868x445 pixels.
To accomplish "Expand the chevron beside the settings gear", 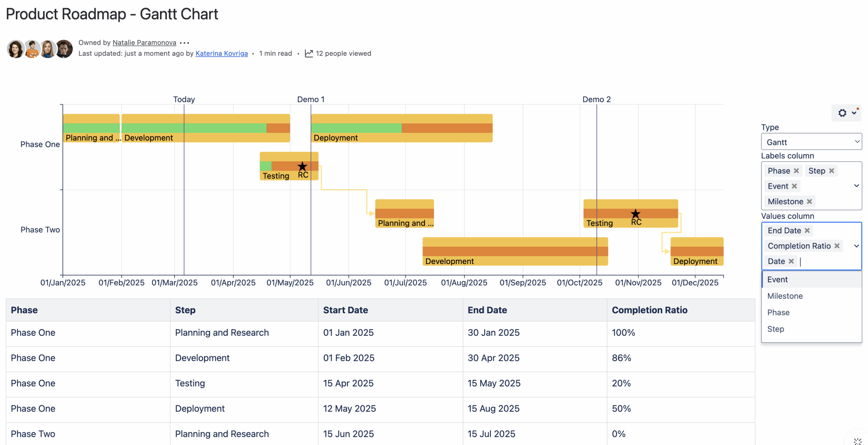I will [853, 113].
